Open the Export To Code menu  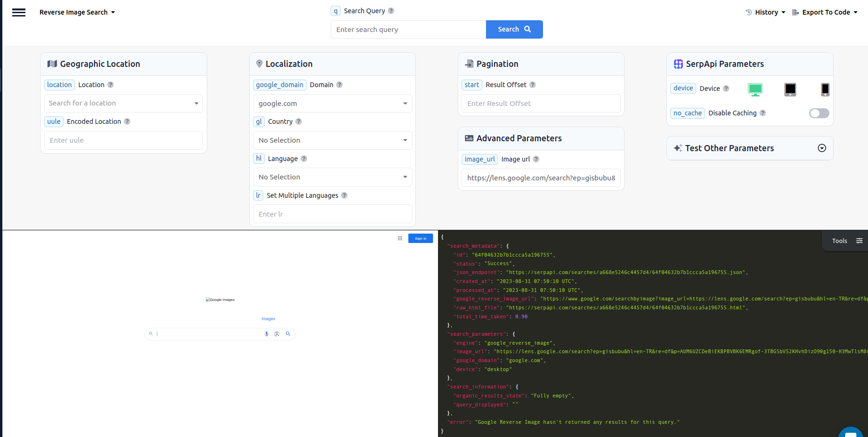pos(825,12)
